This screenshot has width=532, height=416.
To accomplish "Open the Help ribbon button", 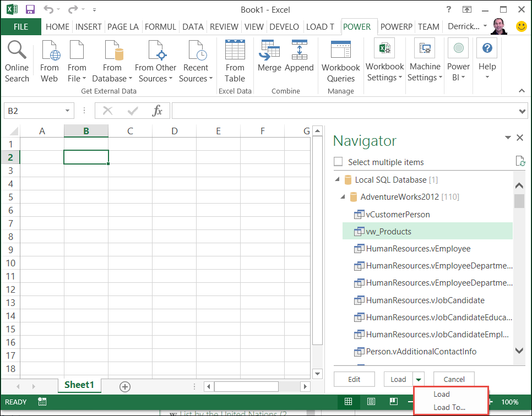I will 487,59.
